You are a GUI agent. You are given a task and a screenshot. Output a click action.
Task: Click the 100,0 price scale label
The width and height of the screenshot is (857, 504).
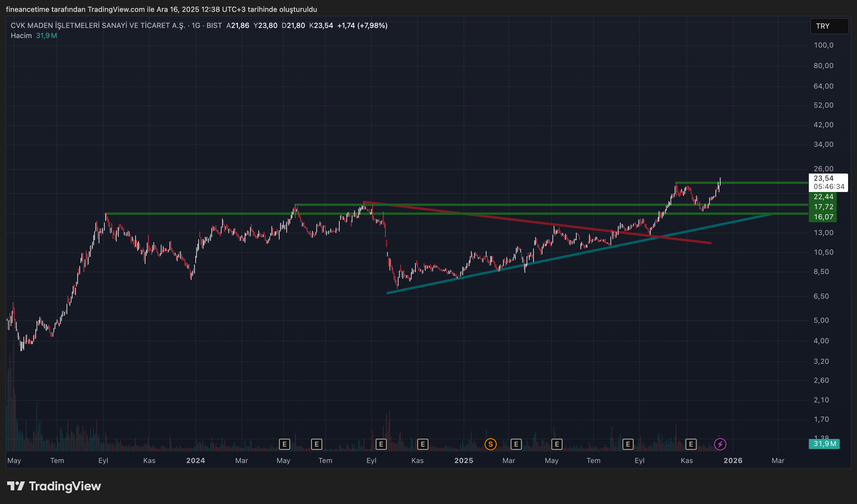[x=823, y=45]
